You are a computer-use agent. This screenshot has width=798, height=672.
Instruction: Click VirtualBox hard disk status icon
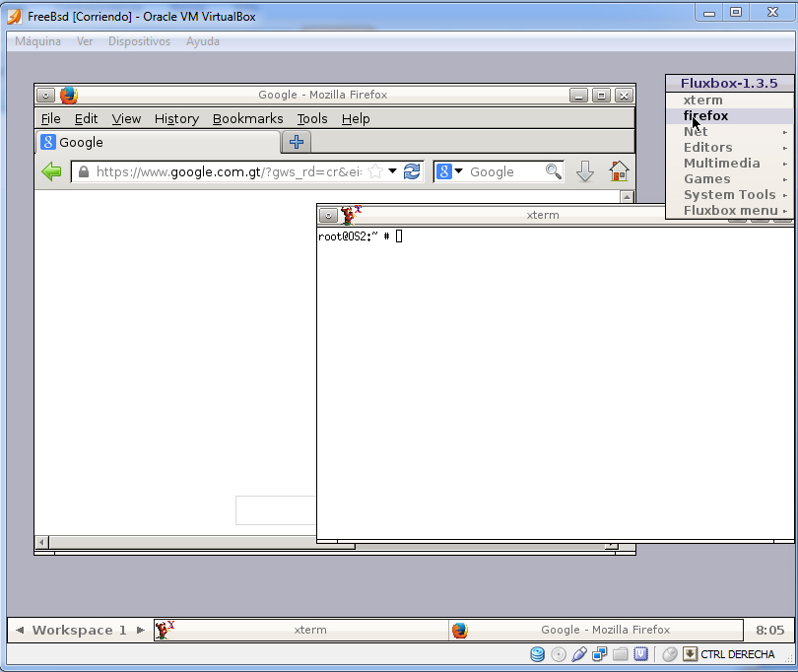[538, 654]
